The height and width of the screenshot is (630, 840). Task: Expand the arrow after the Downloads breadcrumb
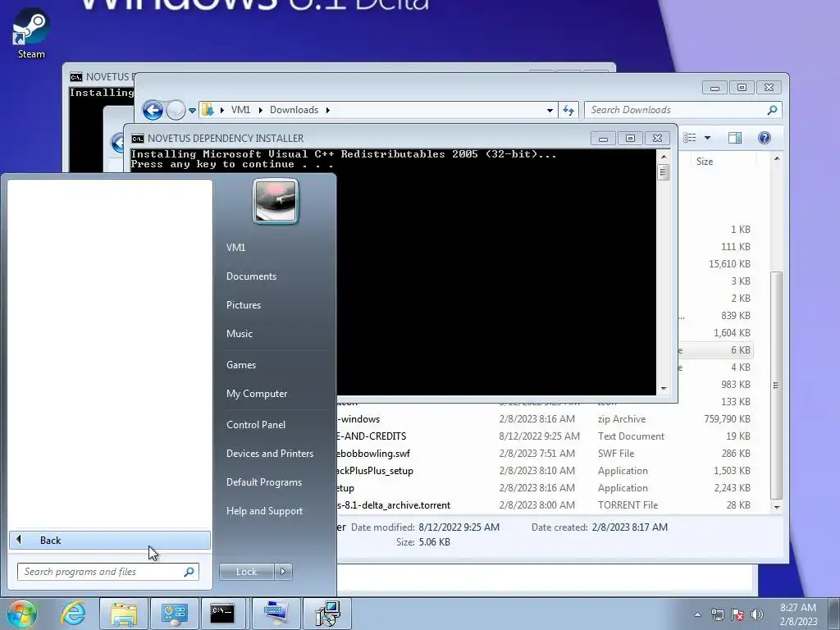327,111
